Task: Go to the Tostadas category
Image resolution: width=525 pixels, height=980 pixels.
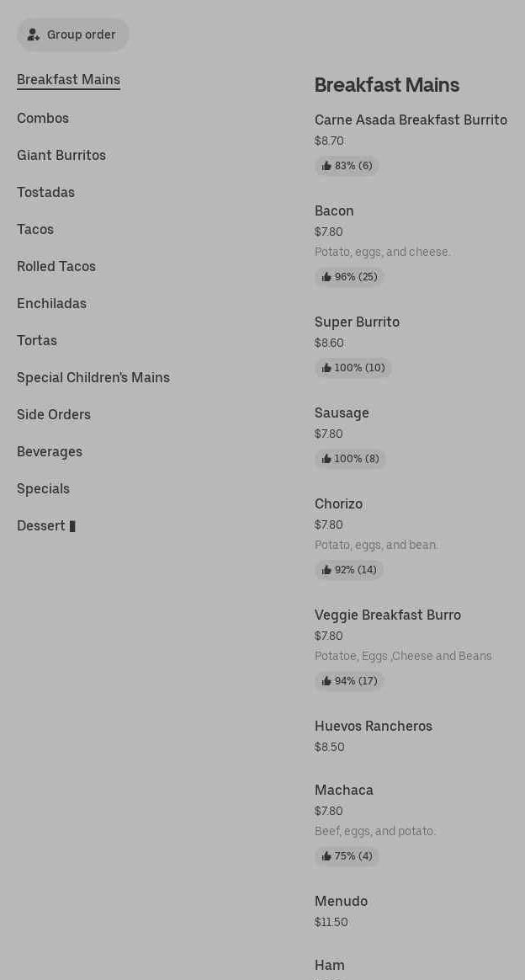Action: click(45, 193)
